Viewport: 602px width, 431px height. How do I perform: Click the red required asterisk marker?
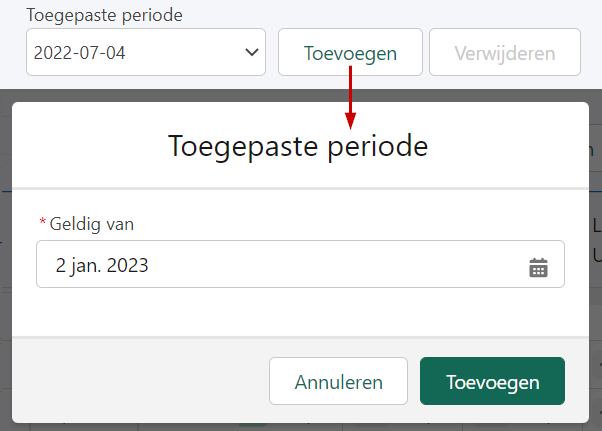pyautogui.click(x=43, y=222)
